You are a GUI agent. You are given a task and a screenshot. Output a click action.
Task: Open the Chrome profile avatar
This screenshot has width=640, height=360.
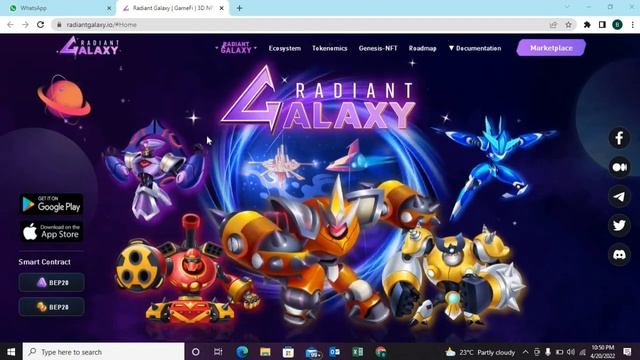[617, 25]
